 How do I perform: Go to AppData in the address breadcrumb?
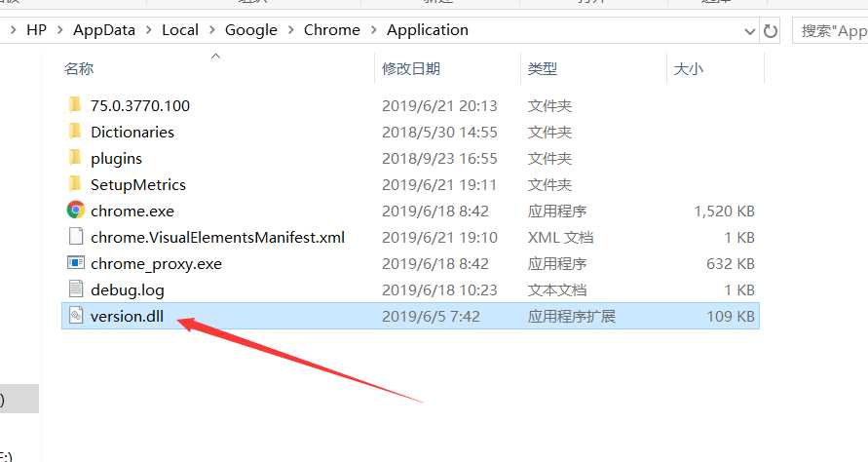[x=104, y=30]
